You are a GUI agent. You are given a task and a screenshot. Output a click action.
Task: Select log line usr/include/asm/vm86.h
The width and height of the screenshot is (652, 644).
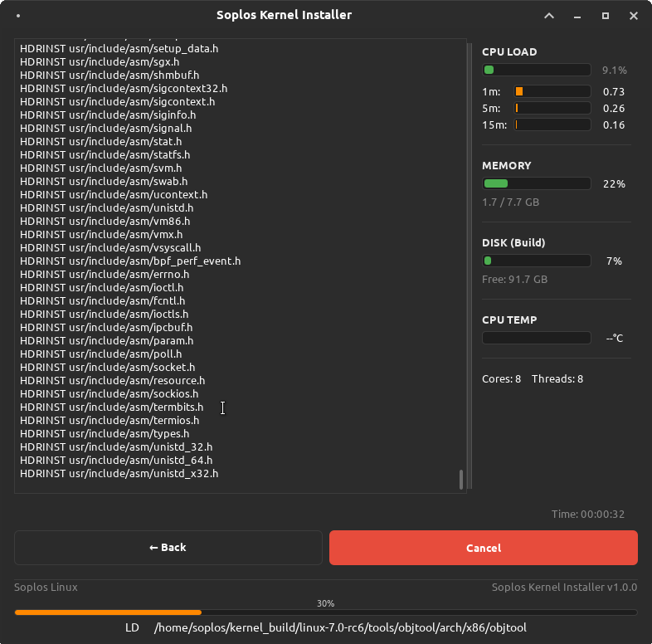click(105, 222)
